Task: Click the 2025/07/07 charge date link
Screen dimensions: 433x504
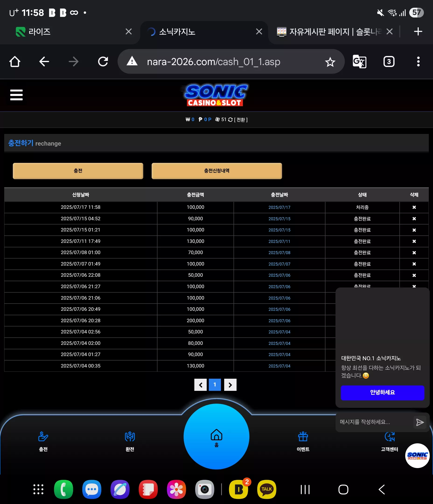Action: pyautogui.click(x=279, y=264)
